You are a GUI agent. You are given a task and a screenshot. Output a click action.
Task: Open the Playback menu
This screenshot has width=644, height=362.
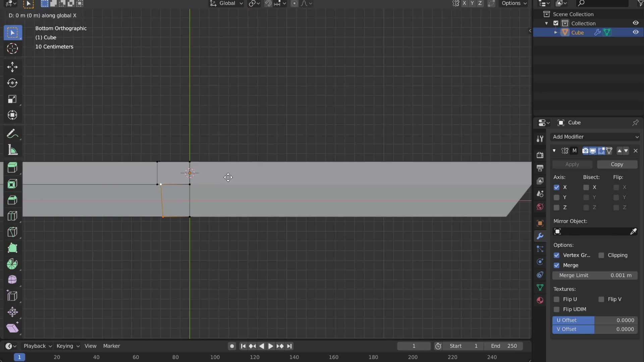[x=35, y=346]
